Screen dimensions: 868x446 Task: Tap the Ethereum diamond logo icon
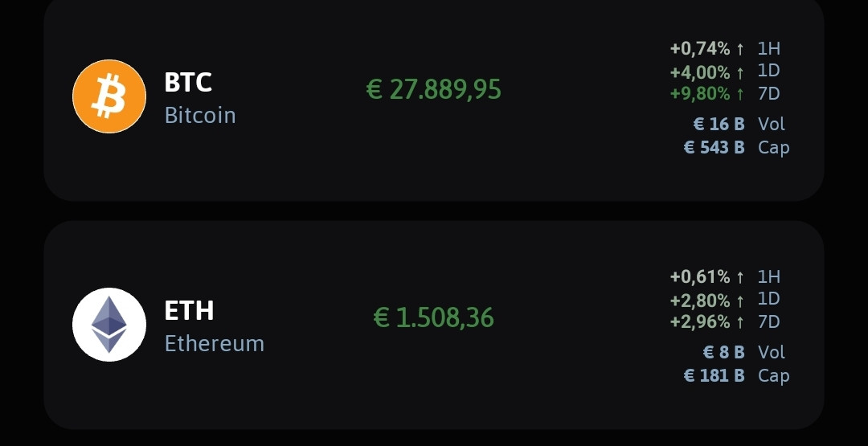tap(109, 325)
